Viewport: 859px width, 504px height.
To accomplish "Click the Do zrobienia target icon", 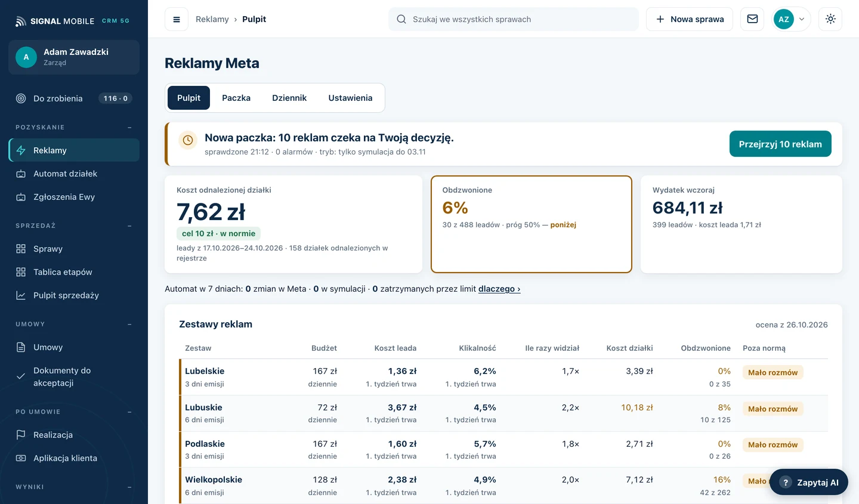I will (21, 98).
